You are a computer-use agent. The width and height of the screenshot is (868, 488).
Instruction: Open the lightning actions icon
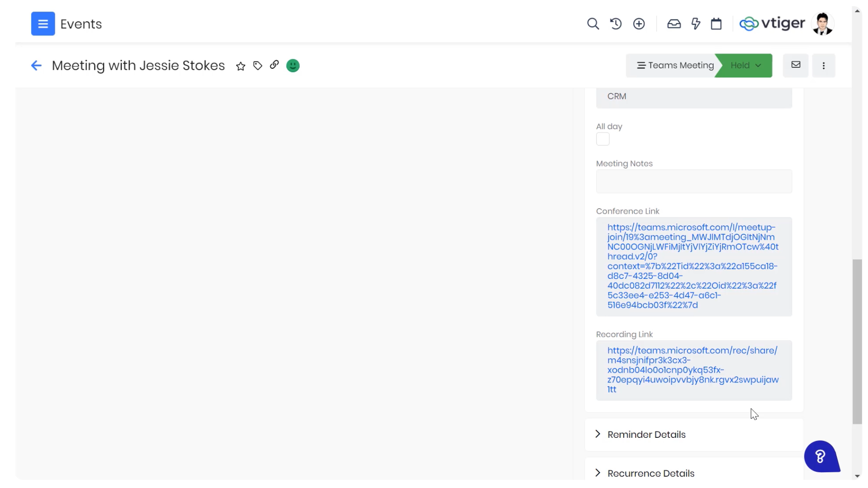[x=696, y=24]
